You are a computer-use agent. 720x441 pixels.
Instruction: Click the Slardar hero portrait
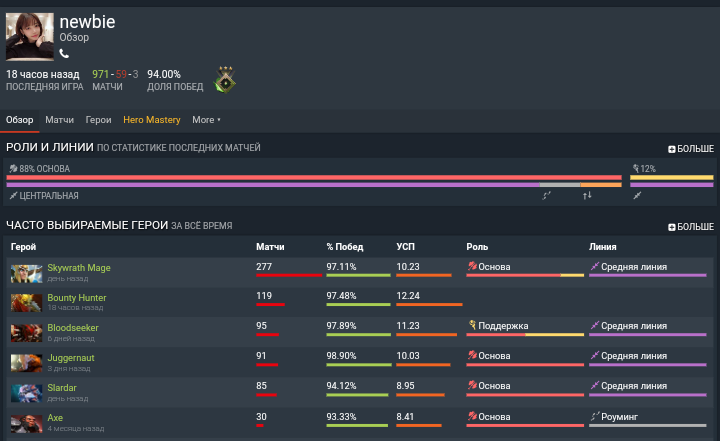pos(26,392)
